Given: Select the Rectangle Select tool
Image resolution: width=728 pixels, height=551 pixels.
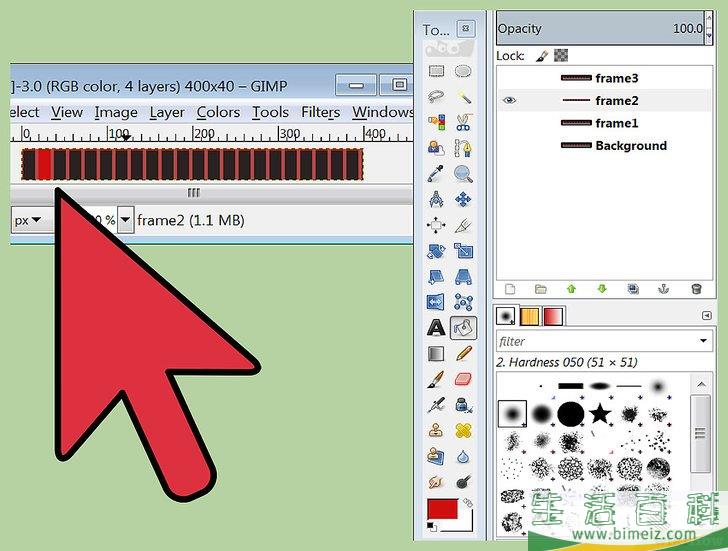Looking at the screenshot, I should [436, 71].
